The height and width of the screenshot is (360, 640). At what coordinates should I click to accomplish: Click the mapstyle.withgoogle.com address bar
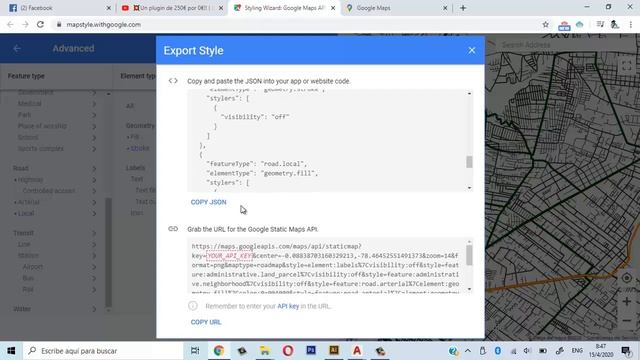click(x=298, y=24)
